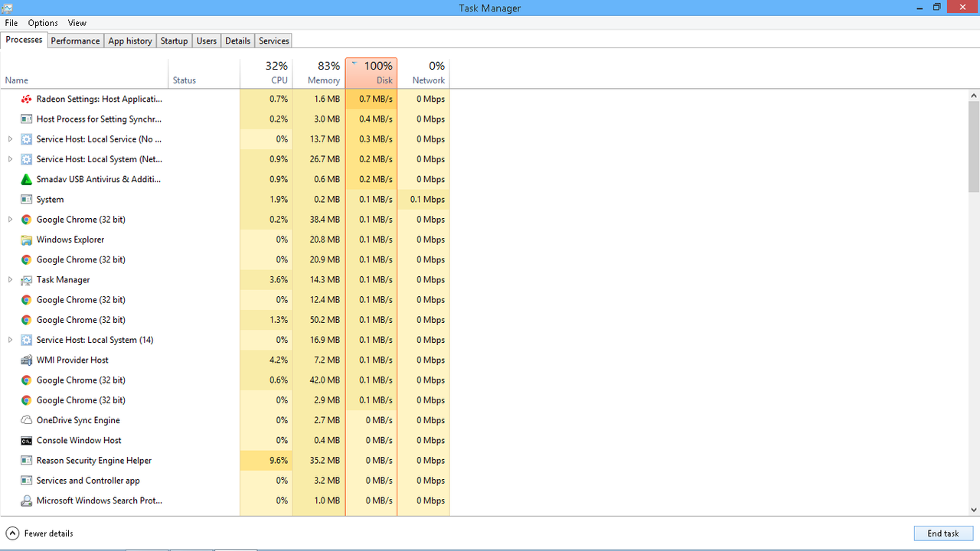Expand the Service Host: Local System (Net...) group
The height and width of the screenshot is (551, 980).
10,159
